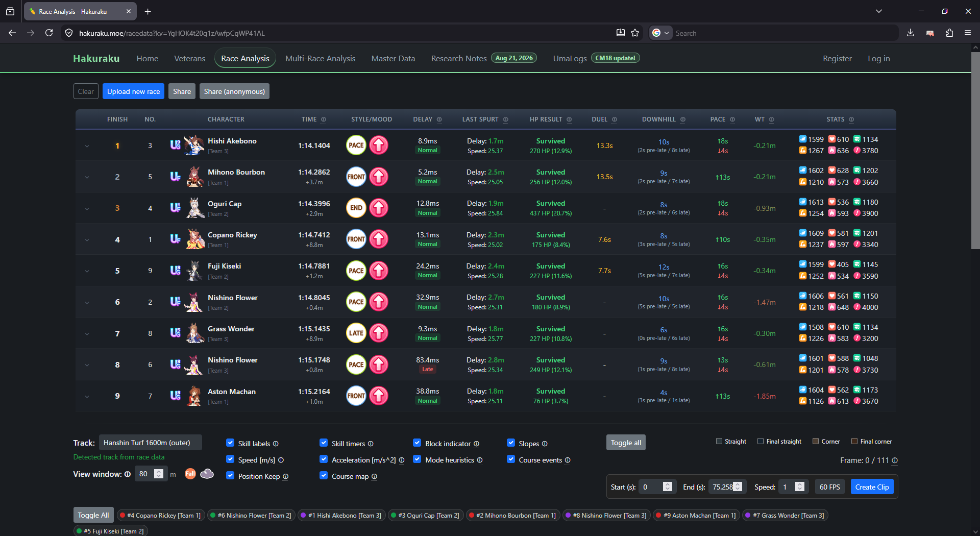980x536 pixels.
Task: Click Hishi Akebono's mood arrow icon
Action: (379, 145)
